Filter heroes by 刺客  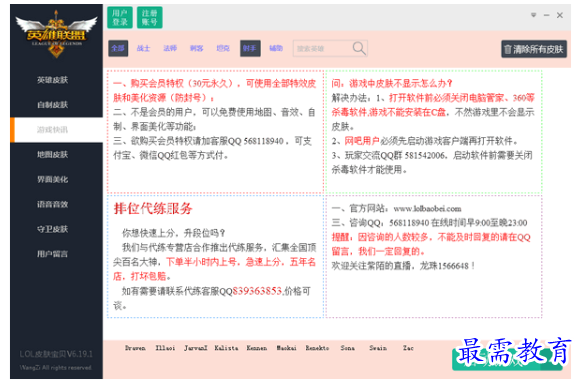(x=196, y=48)
